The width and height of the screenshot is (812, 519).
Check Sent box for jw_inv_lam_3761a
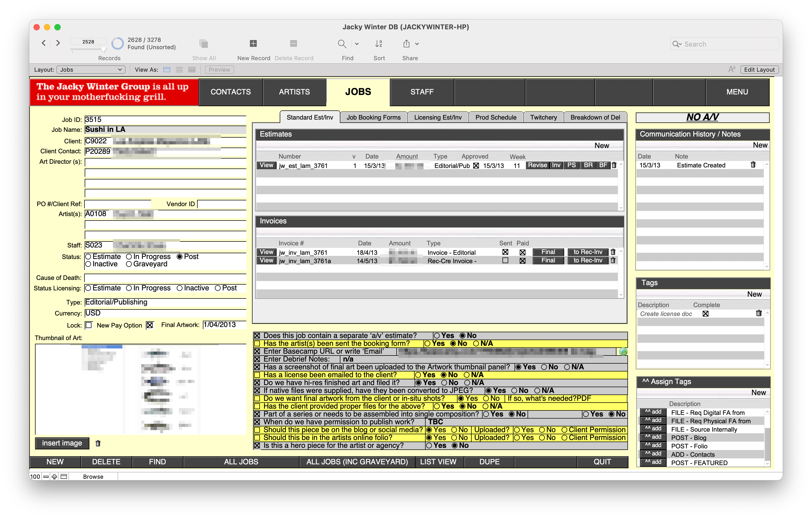(505, 261)
